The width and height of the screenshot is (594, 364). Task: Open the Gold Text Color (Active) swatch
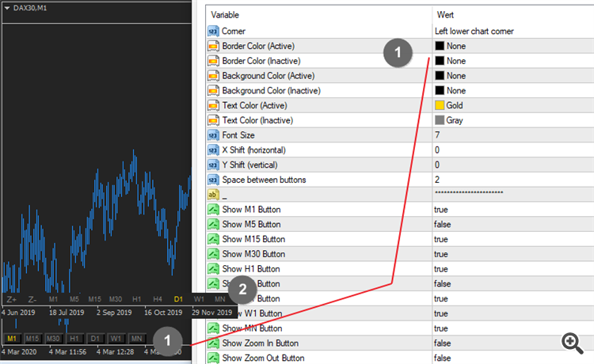[440, 105]
